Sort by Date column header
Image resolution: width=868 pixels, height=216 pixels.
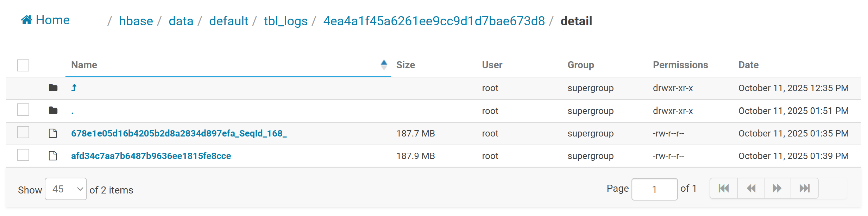pos(748,65)
